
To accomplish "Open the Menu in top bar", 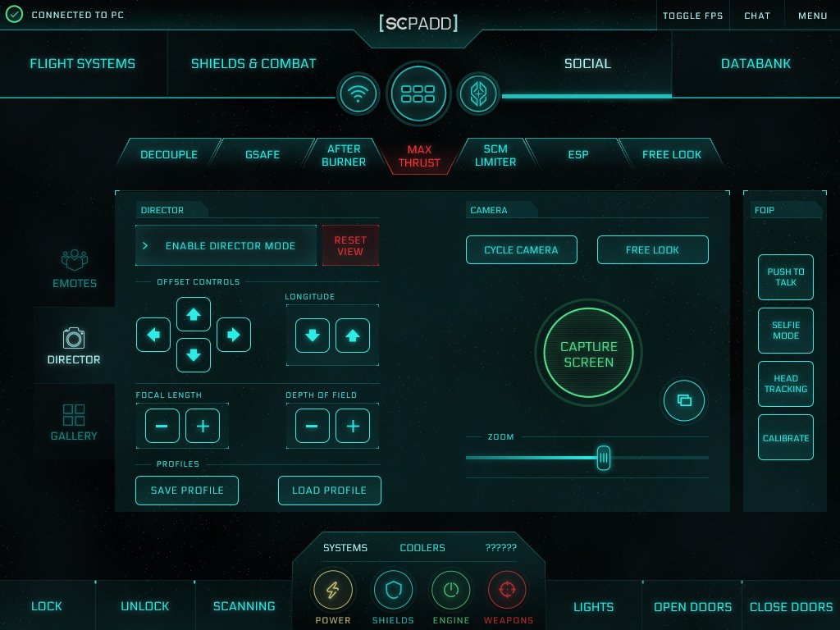I will click(813, 16).
